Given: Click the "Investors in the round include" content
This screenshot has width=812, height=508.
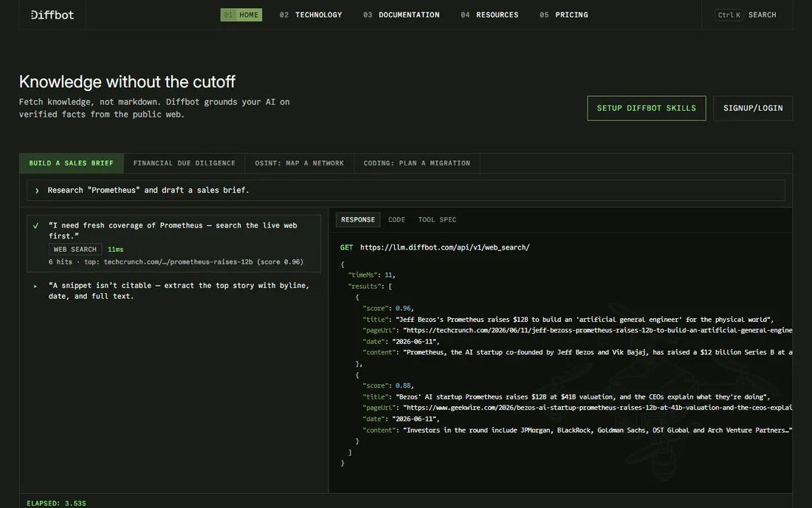Looking at the screenshot, I should [x=598, y=430].
